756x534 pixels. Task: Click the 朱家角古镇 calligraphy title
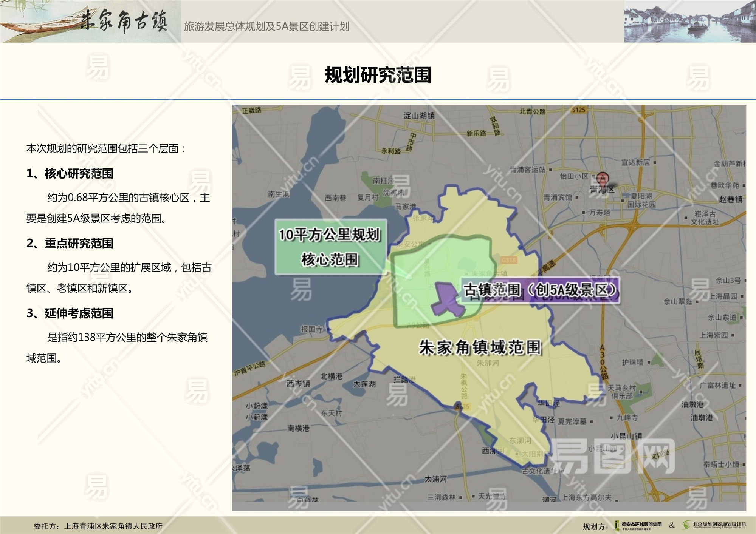(124, 21)
